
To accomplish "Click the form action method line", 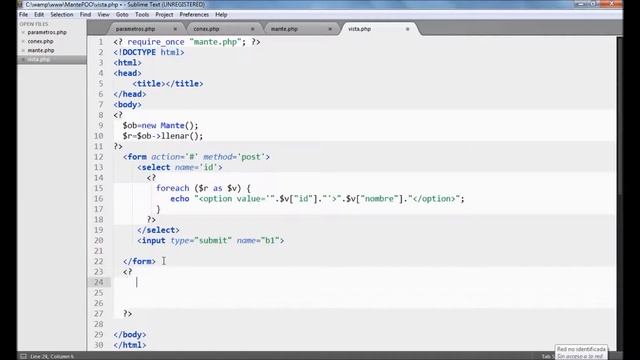I will click(x=196, y=157).
